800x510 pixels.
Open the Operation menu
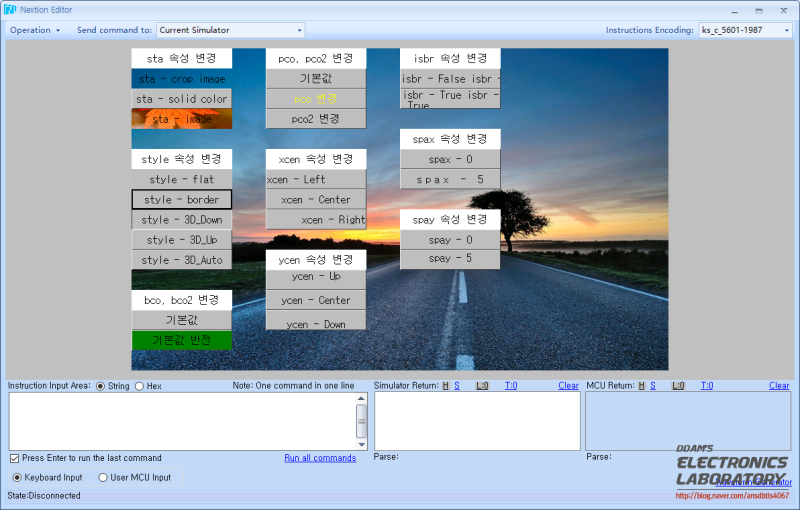[35, 30]
